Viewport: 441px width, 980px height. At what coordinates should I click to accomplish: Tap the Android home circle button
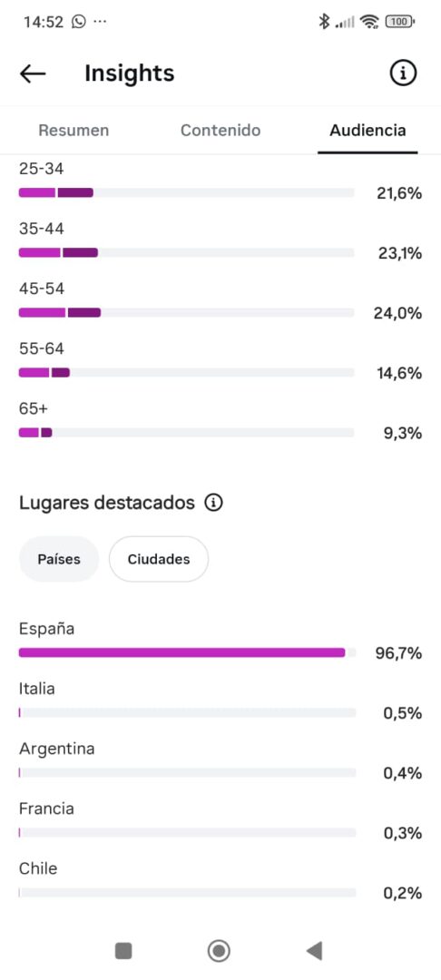(219, 951)
